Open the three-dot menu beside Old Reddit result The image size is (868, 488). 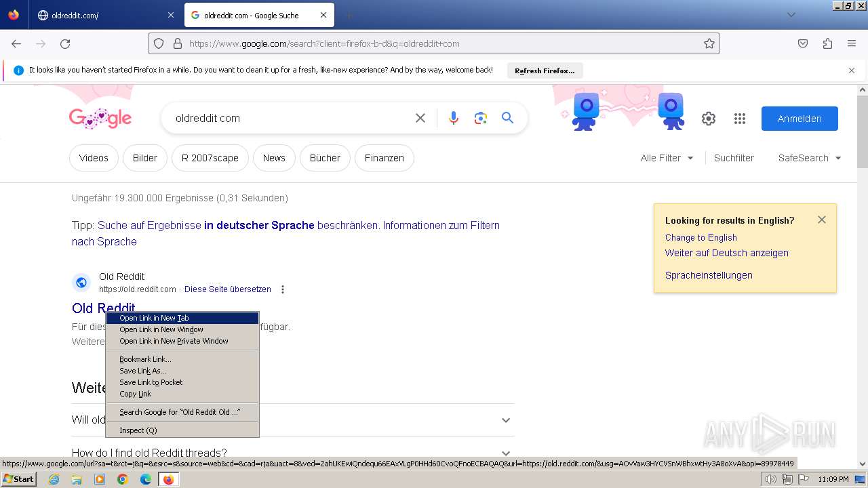(283, 289)
